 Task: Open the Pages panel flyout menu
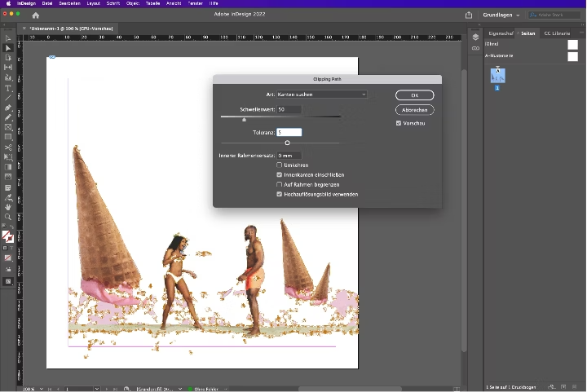(580, 33)
